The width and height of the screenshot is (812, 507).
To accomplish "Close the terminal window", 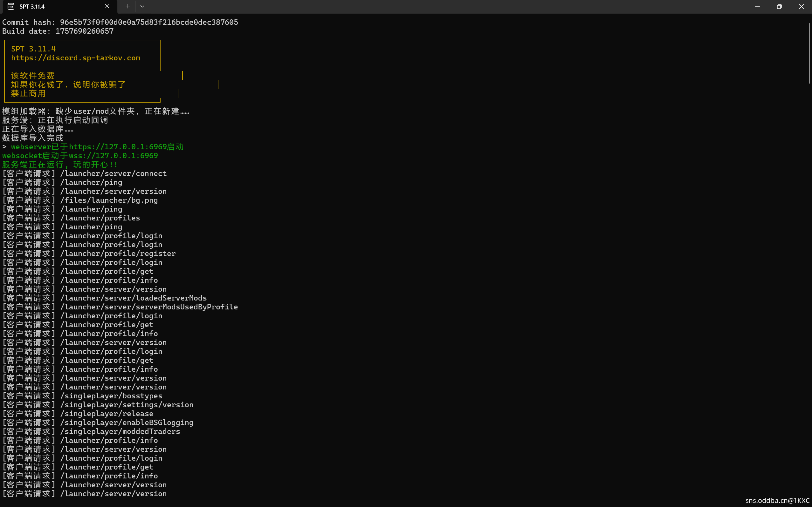I will 801,6.
